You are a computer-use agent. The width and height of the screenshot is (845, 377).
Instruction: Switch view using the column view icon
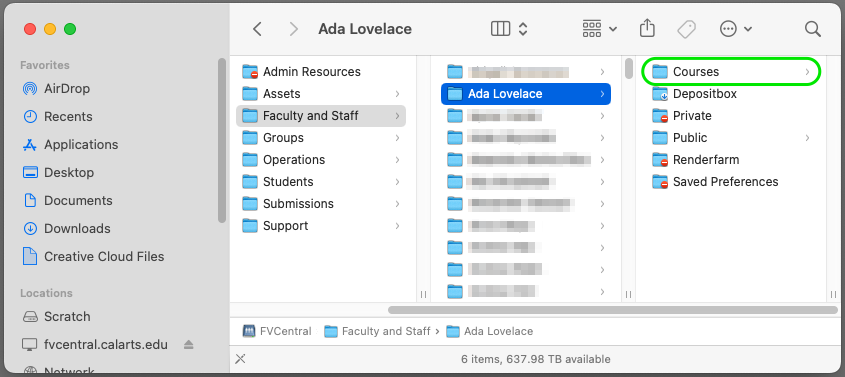pyautogui.click(x=500, y=29)
